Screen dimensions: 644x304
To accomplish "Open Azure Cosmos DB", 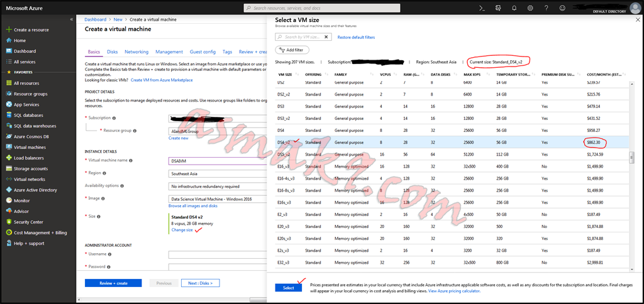I will tap(31, 137).
